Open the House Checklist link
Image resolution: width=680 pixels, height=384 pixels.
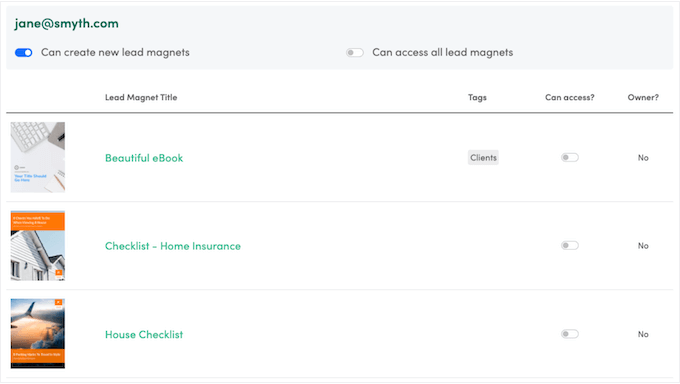[x=144, y=335]
